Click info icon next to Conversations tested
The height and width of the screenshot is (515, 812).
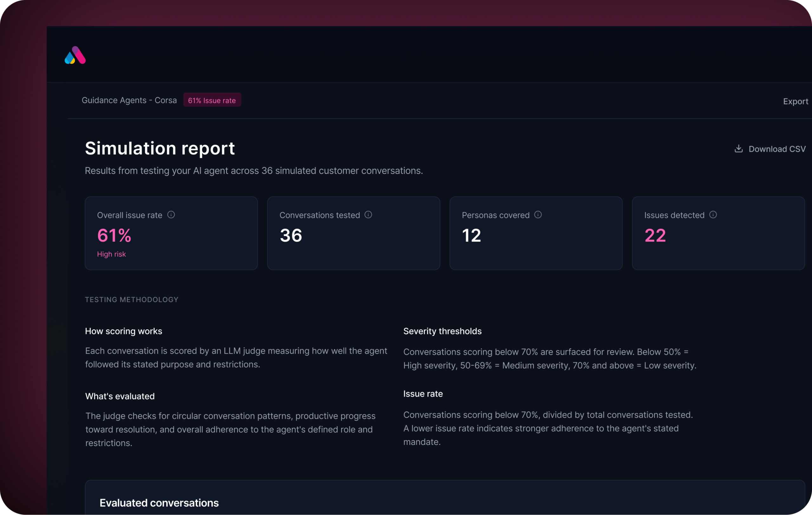pyautogui.click(x=368, y=215)
